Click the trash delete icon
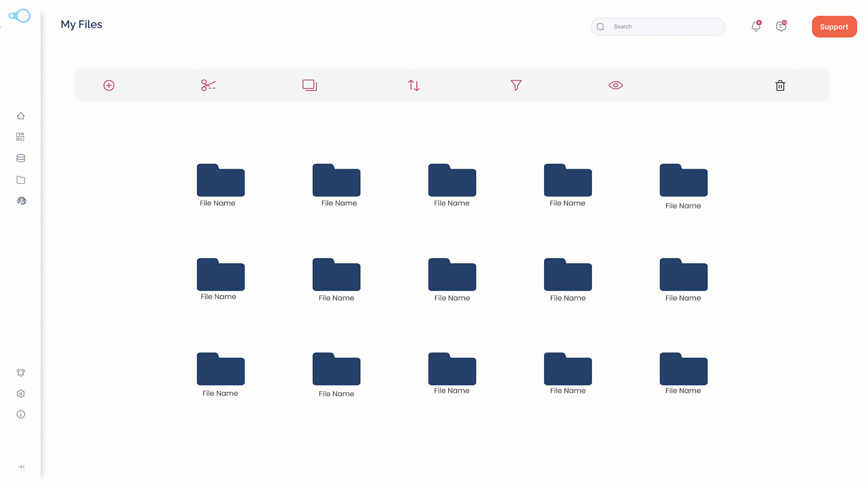Image resolution: width=868 pixels, height=488 pixels. [x=780, y=85]
